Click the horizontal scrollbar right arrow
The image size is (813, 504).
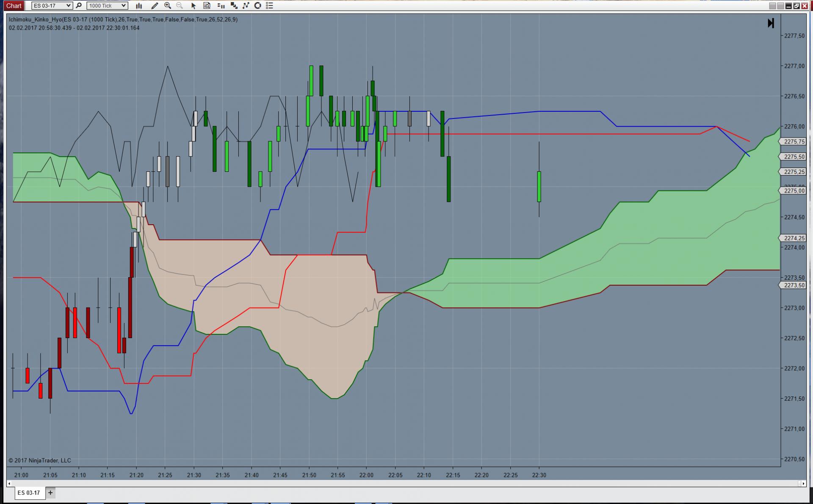[x=803, y=483]
